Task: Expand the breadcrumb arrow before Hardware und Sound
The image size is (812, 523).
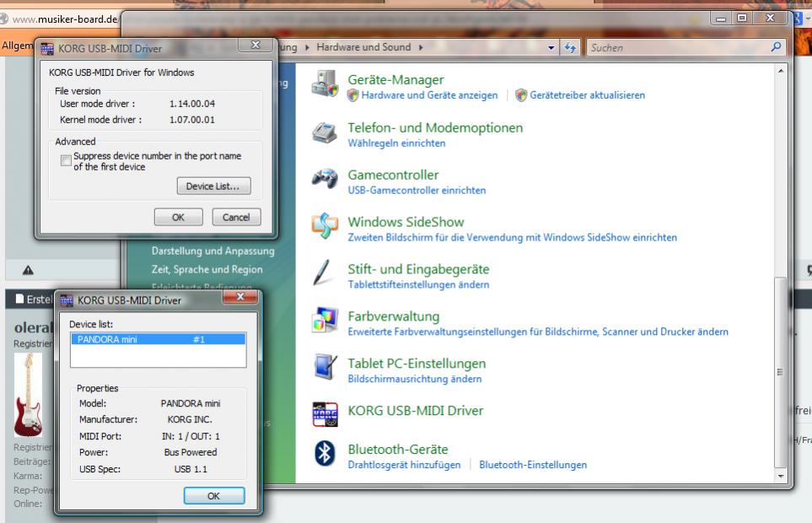Action: pyautogui.click(x=307, y=47)
